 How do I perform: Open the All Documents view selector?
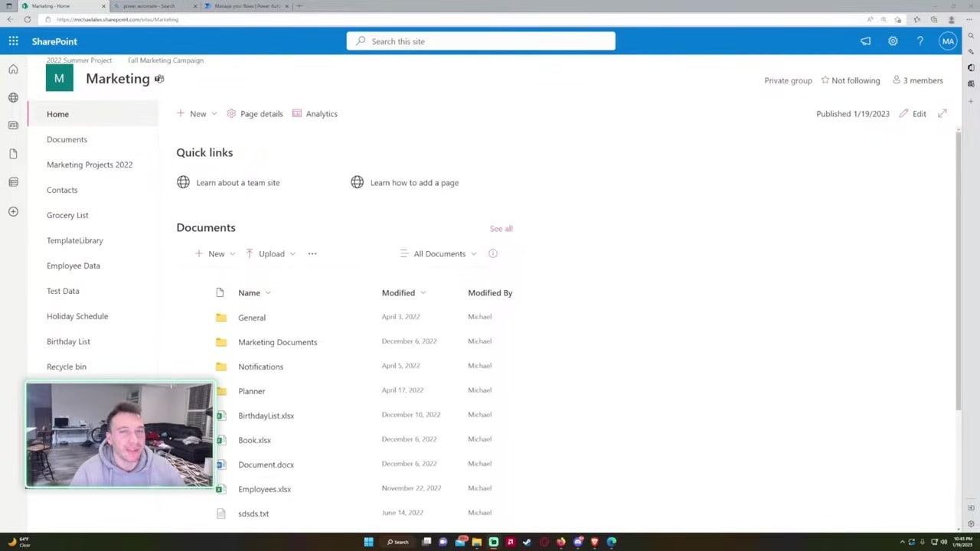439,253
